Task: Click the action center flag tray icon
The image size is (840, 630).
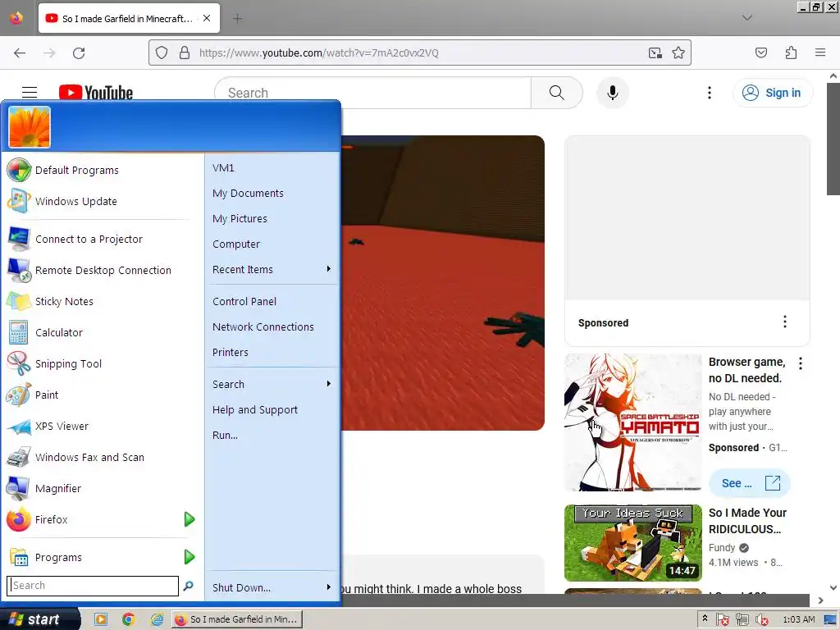Action: pyautogui.click(x=722, y=620)
